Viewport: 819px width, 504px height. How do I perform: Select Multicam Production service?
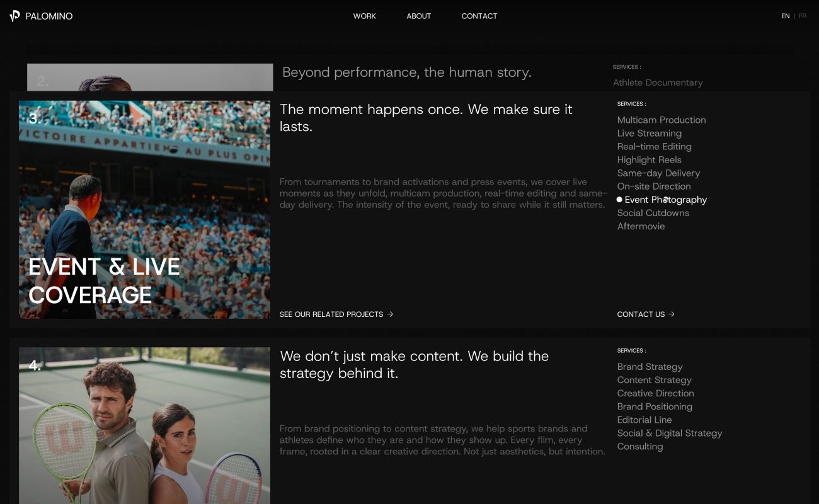661,120
